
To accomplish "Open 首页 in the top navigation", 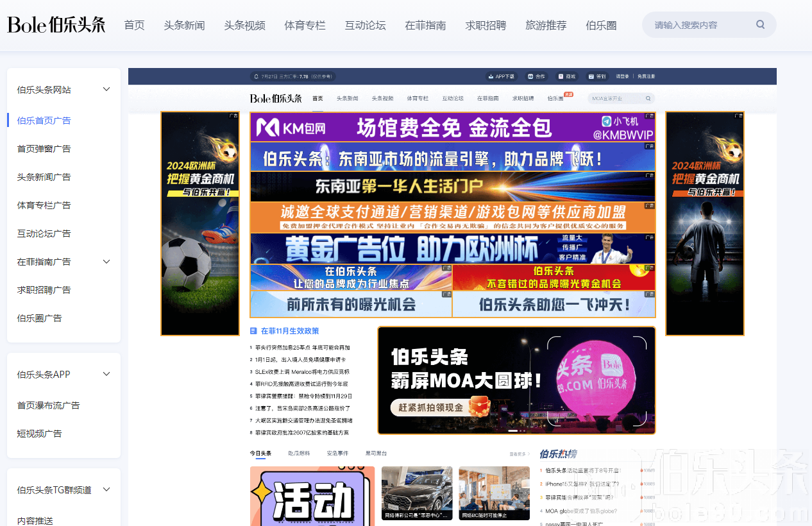I will point(135,25).
